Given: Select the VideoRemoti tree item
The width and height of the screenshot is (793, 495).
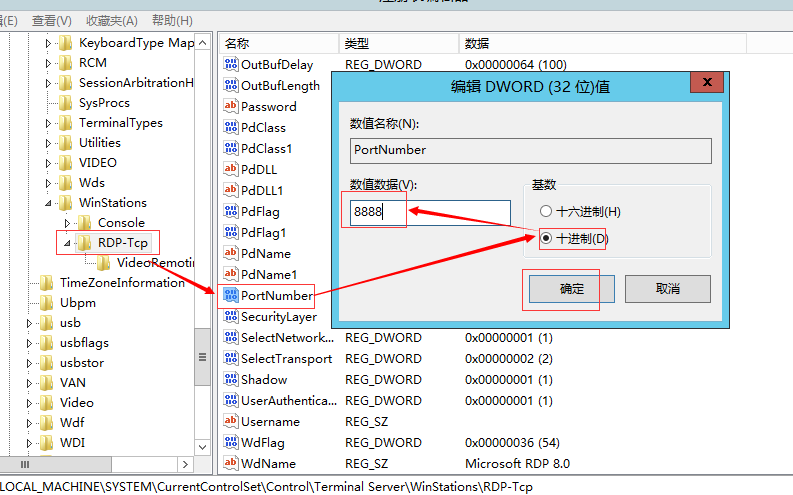Looking at the screenshot, I should click(x=155, y=262).
